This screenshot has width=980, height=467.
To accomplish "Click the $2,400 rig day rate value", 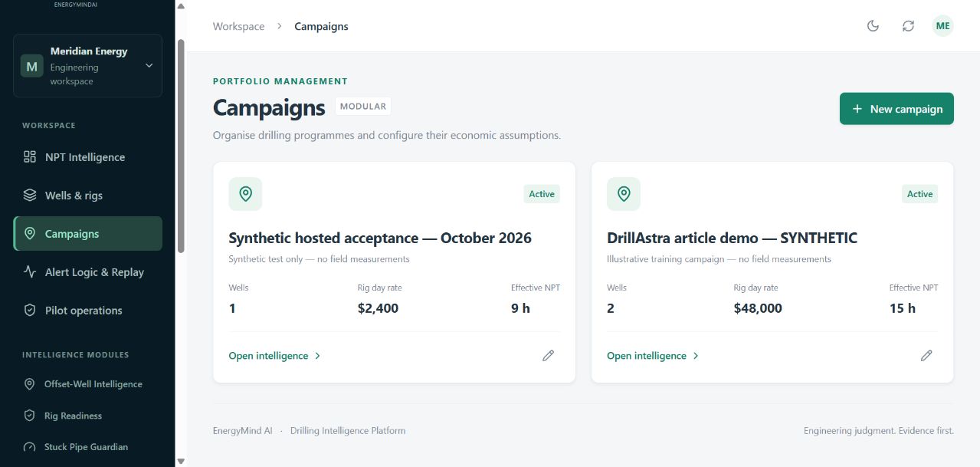I will pyautogui.click(x=378, y=308).
